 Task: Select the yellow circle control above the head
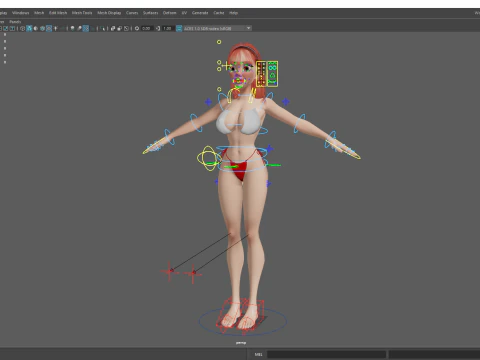click(219, 42)
